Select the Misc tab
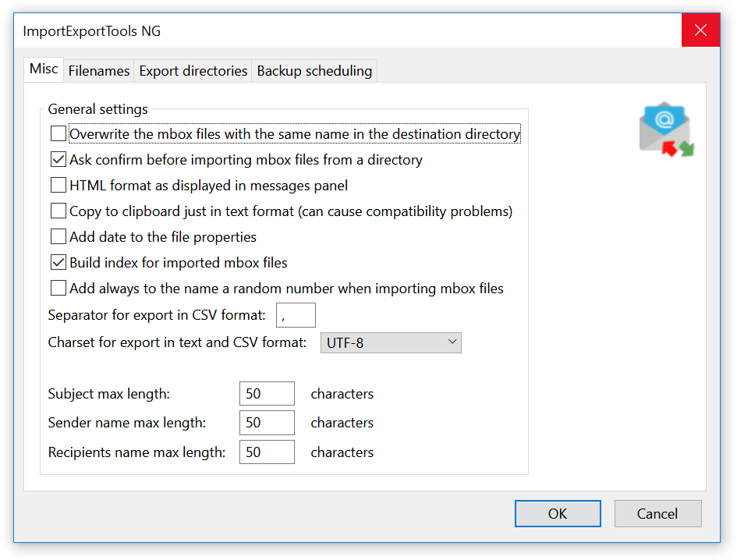Image resolution: width=737 pixels, height=560 pixels. coord(44,69)
